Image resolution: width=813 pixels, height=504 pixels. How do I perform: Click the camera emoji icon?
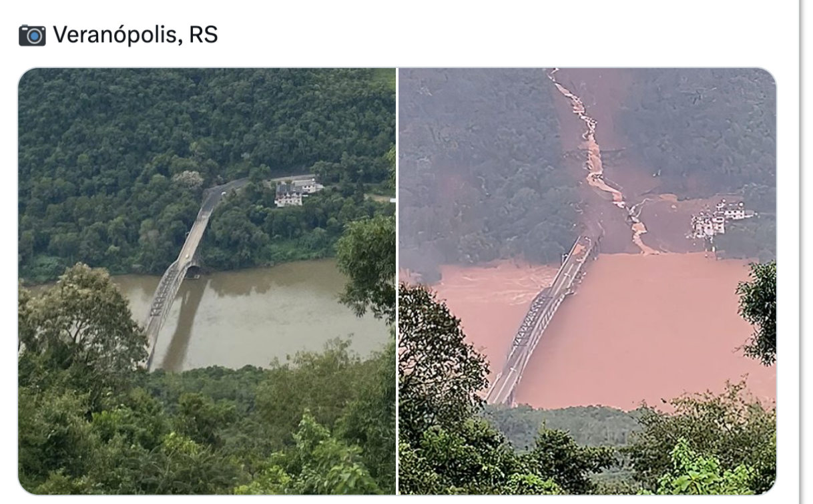coord(32,35)
